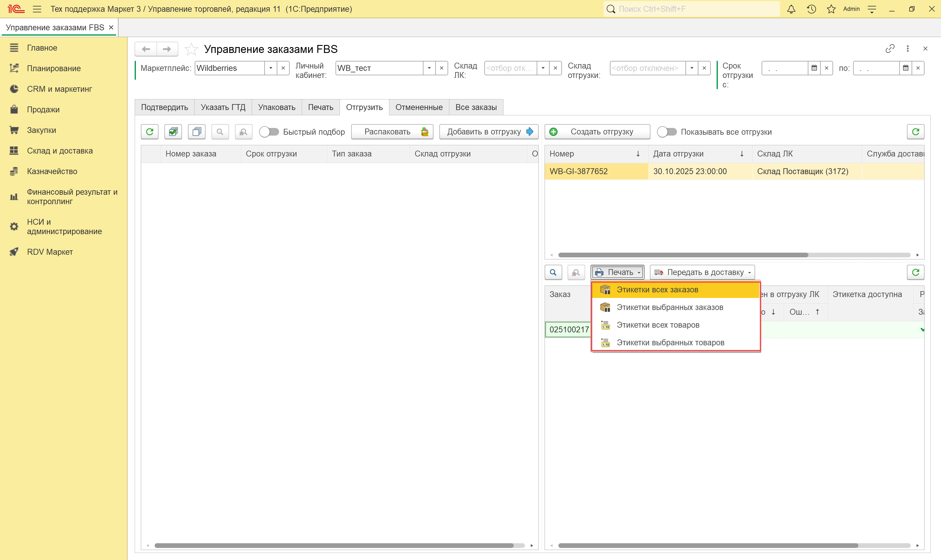941x560 pixels.
Task: Click the shipments list horizontal scrollbar
Action: (683, 255)
